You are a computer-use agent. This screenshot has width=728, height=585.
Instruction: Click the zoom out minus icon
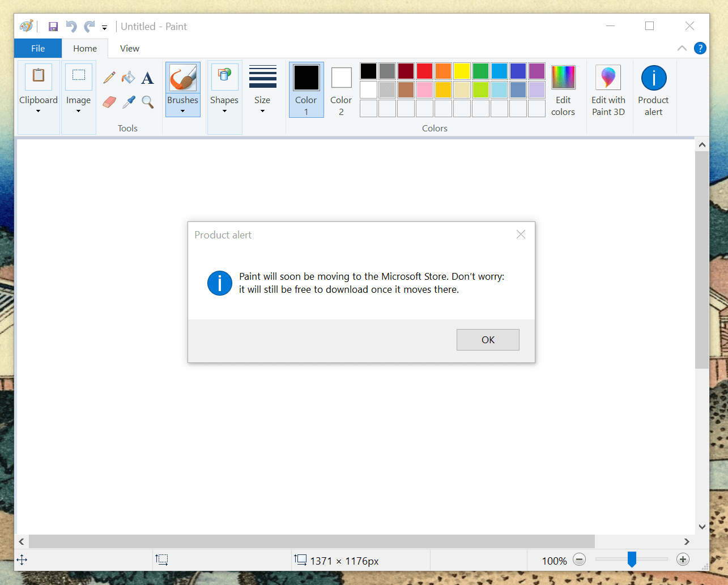point(579,560)
